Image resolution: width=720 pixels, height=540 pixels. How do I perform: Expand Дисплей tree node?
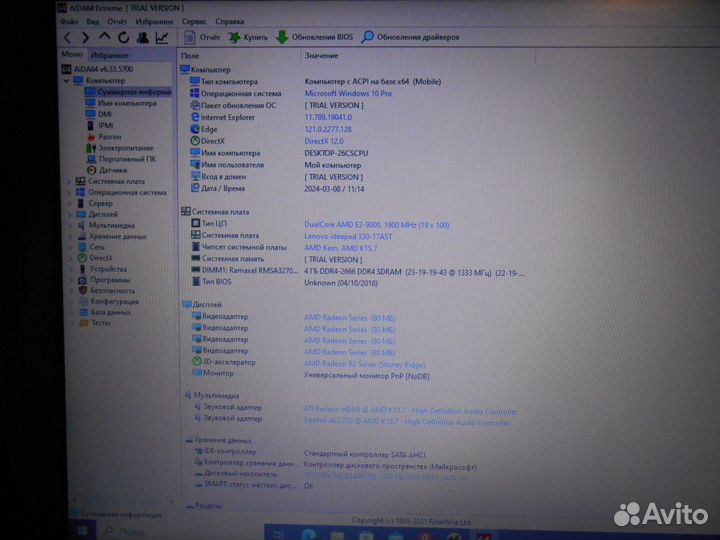70,214
